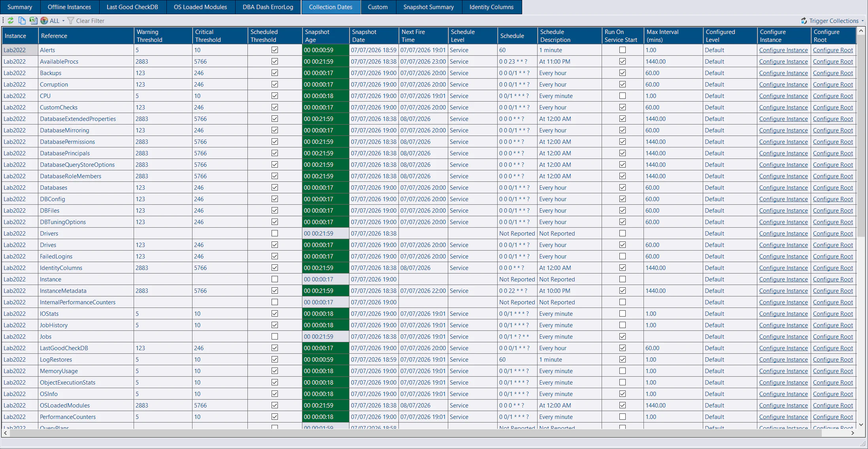The width and height of the screenshot is (868, 449).
Task: Sort by the Reference column header
Action: pos(86,36)
